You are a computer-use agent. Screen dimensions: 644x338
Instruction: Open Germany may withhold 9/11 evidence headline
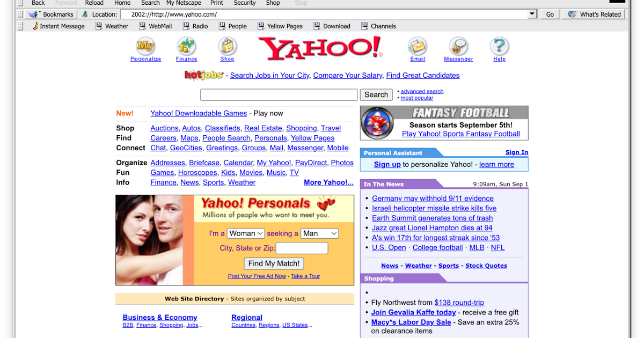point(433,198)
